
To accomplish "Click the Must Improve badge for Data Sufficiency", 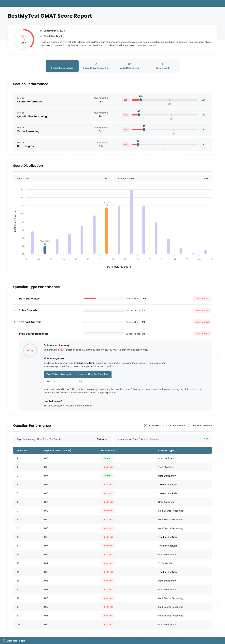I will tap(202, 299).
